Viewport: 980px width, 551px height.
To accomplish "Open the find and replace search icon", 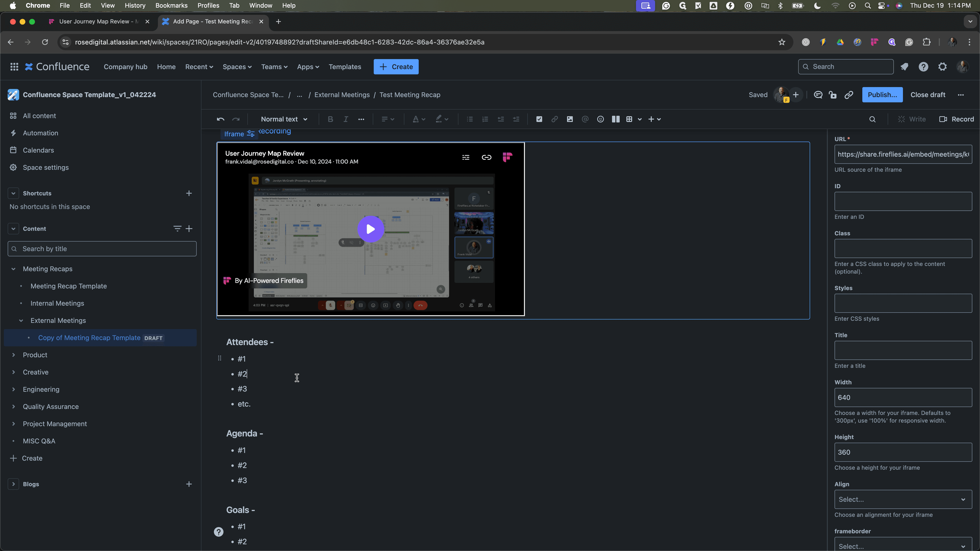I will pyautogui.click(x=872, y=119).
